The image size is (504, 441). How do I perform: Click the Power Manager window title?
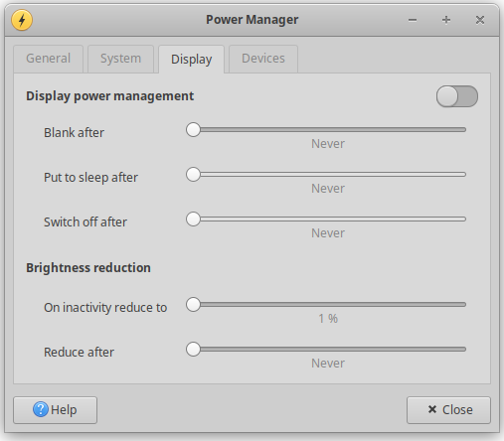pos(252,20)
